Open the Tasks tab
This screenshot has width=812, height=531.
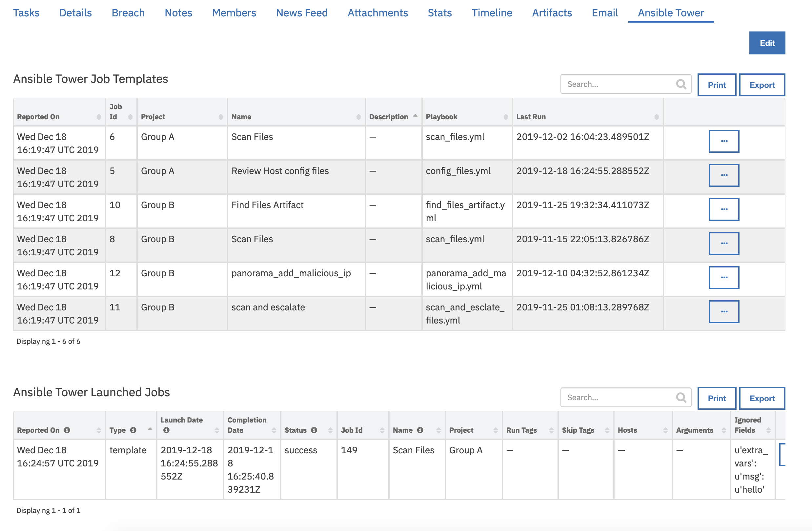[26, 12]
